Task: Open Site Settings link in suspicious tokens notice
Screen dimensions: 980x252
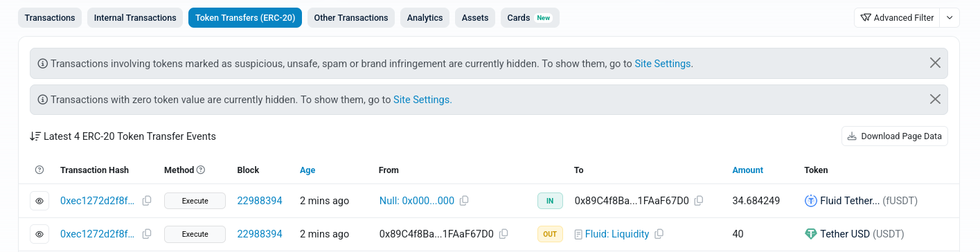Action: point(663,64)
